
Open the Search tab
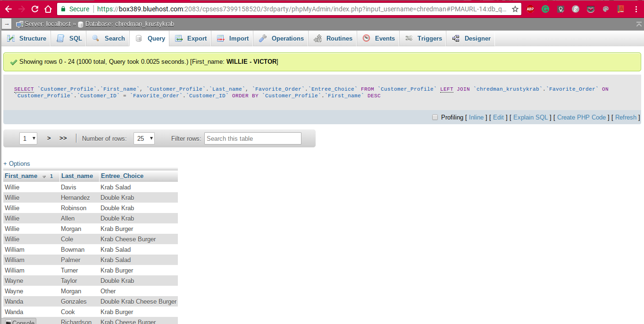tap(109, 39)
